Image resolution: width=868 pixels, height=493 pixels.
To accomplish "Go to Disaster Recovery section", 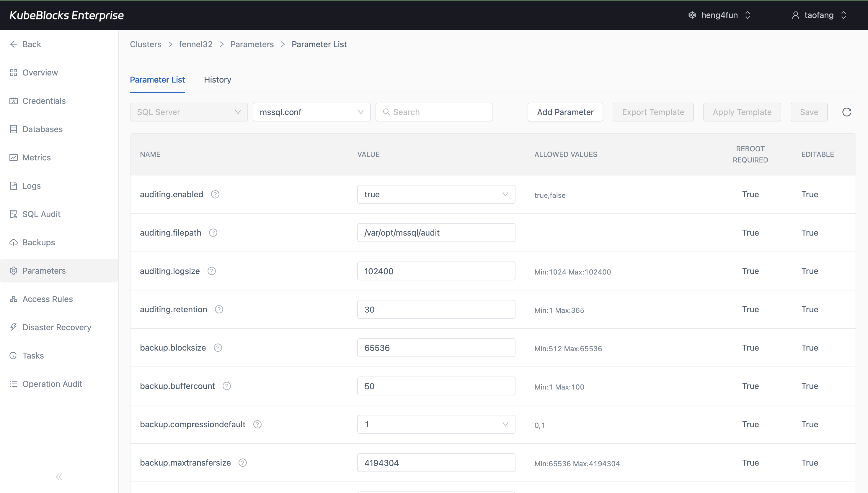I will [x=57, y=327].
